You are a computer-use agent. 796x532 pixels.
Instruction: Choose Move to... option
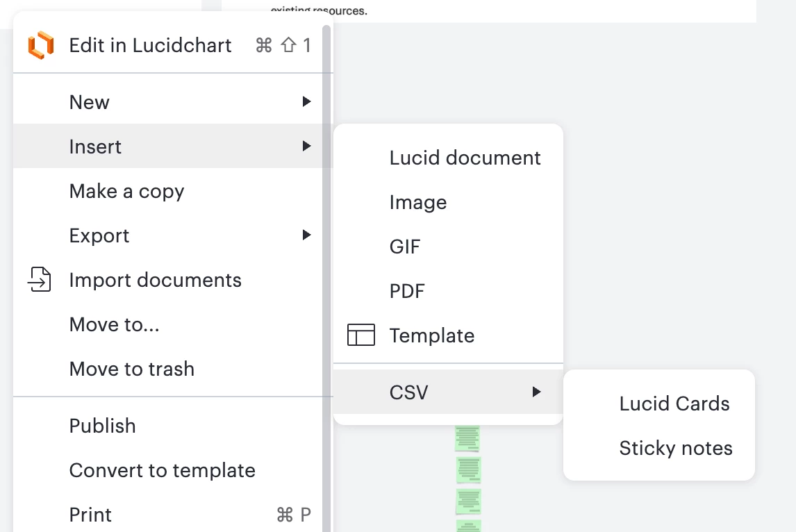167,324
